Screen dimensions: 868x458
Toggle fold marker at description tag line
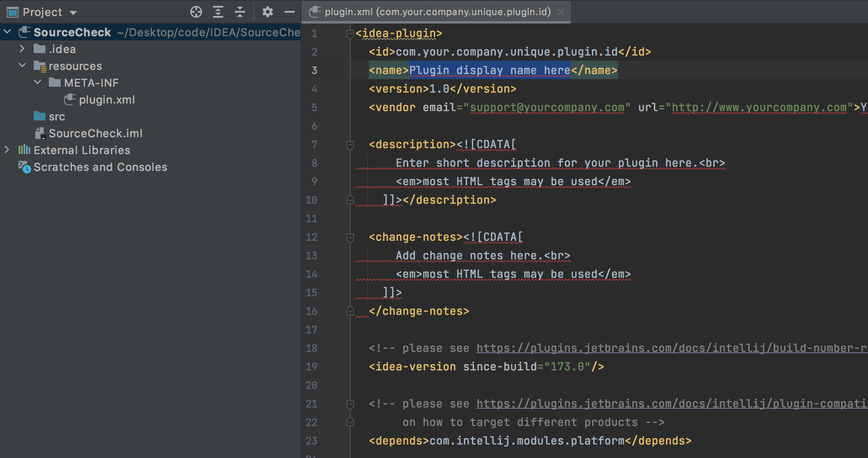click(x=350, y=145)
